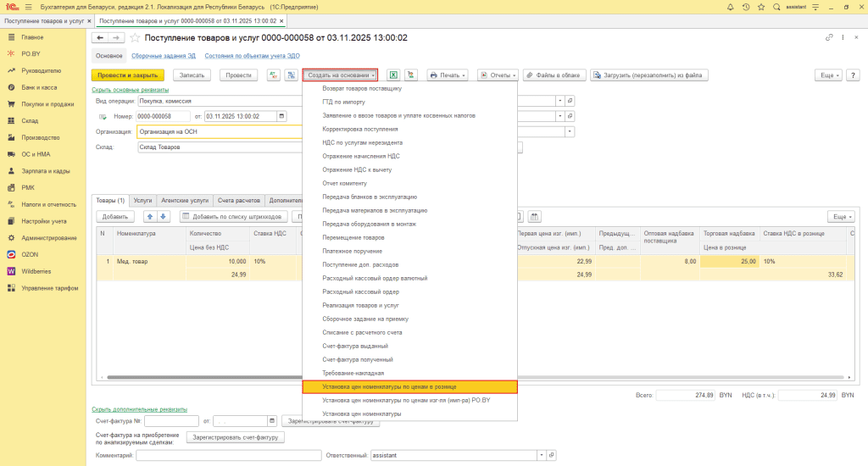The image size is (868, 466).
Task: Click the back navigation arrow
Action: 99,38
